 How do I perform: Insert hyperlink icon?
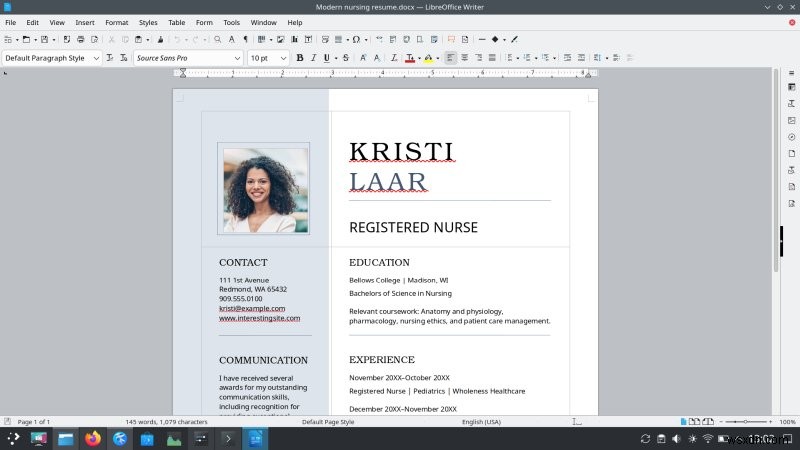pyautogui.click(x=379, y=39)
